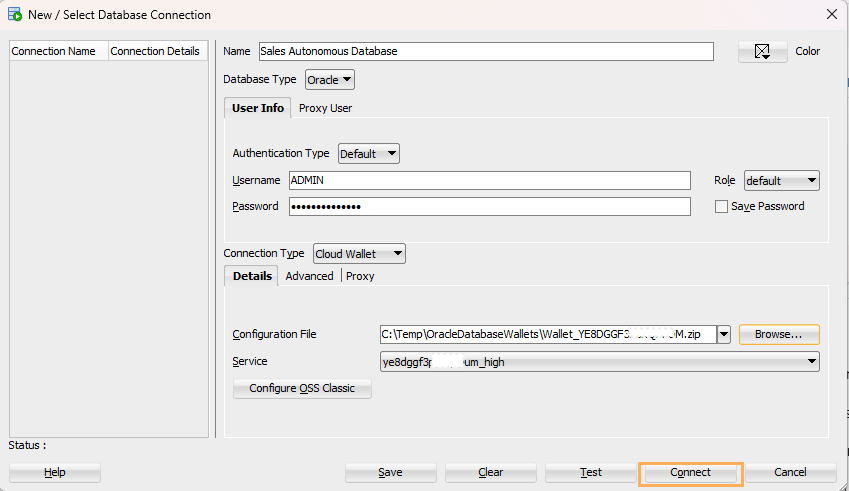Focus the Password input field
Viewport: 849px width, 491px height.
pyautogui.click(x=489, y=207)
